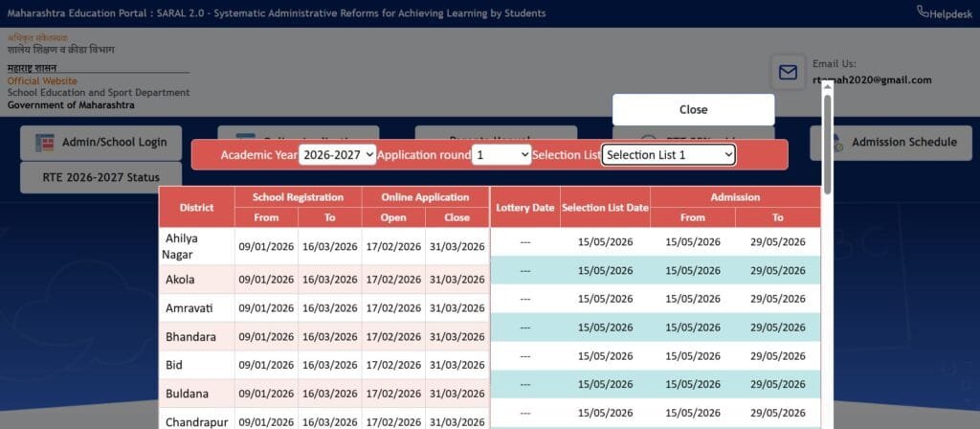The width and height of the screenshot is (980, 429).
Task: Open Admin/School Login
Action: pyautogui.click(x=100, y=143)
